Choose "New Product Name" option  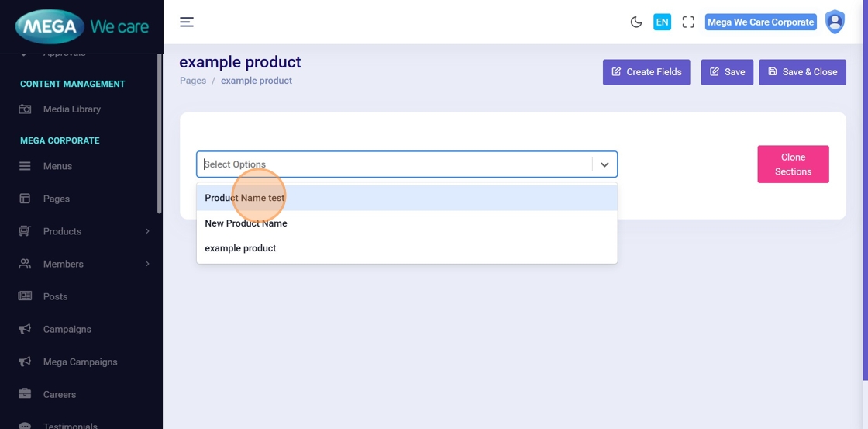(246, 223)
